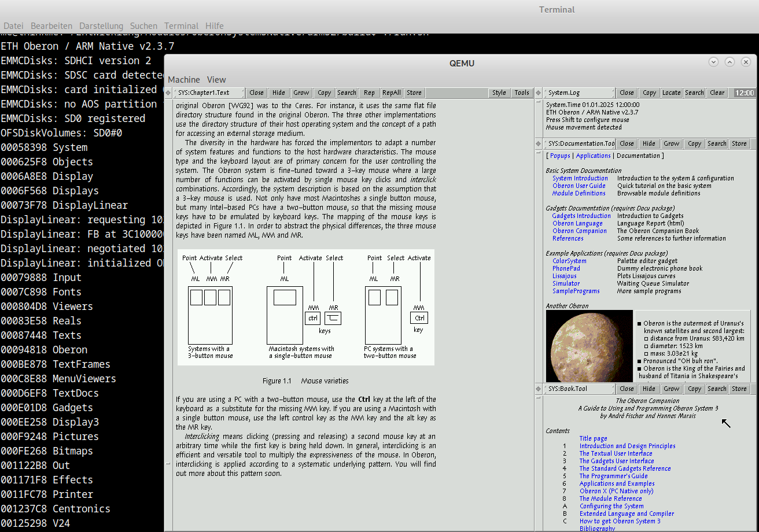This screenshot has height=532, width=759.
Task: Click RepAll in the Chapter1 viewer toolbar
Action: pyautogui.click(x=392, y=92)
